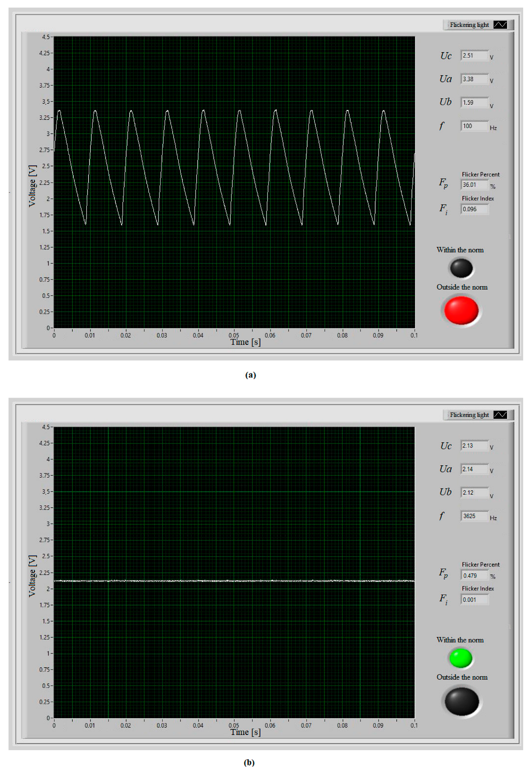This screenshot has width=532, height=771.
Task: Click the lit red Outside the norm indicator
Action: click(461, 310)
